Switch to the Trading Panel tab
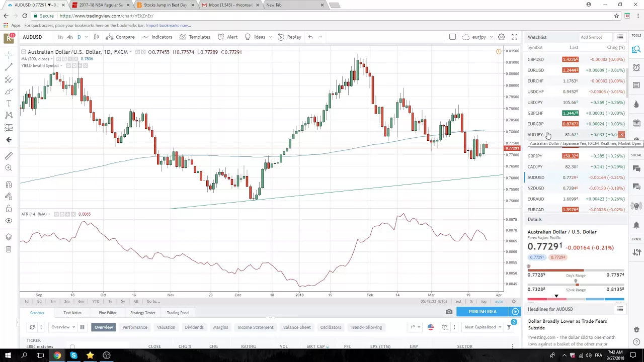This screenshot has height=362, width=644. tap(178, 313)
